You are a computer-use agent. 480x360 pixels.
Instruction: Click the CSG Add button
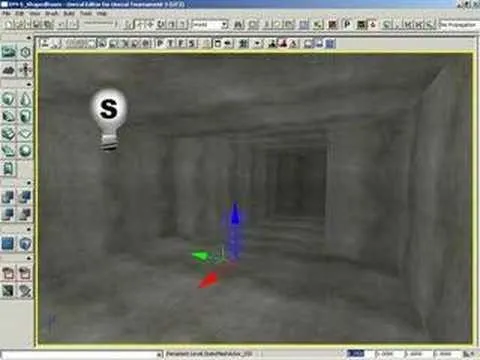9,197
